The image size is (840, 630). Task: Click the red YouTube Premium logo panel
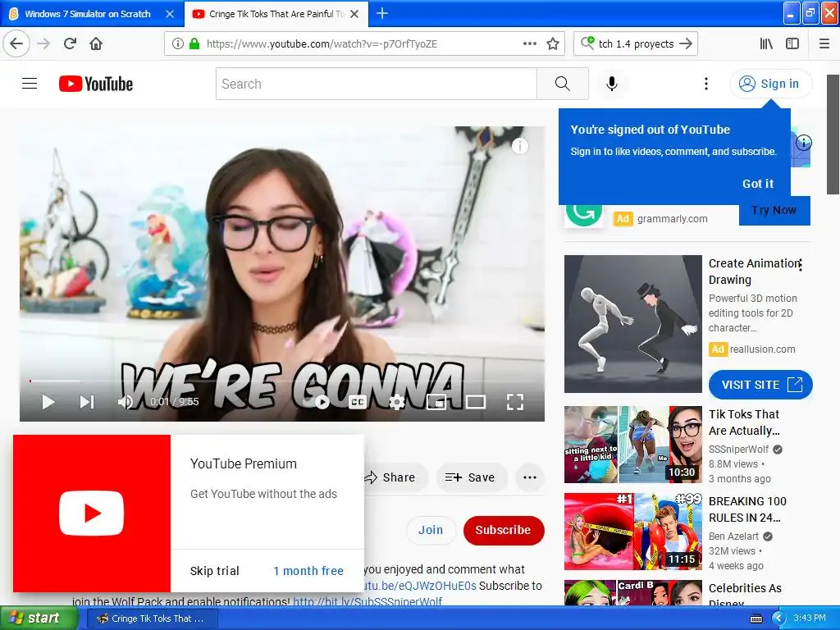[x=92, y=514]
